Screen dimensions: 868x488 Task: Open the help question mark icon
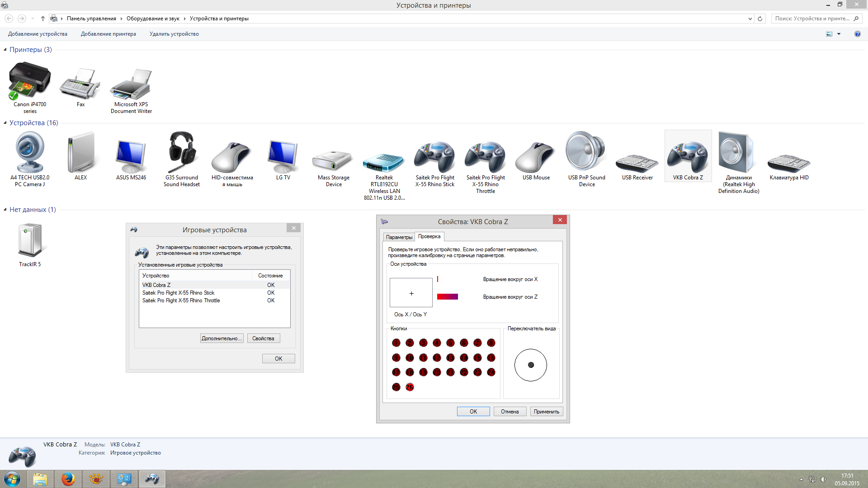point(858,34)
